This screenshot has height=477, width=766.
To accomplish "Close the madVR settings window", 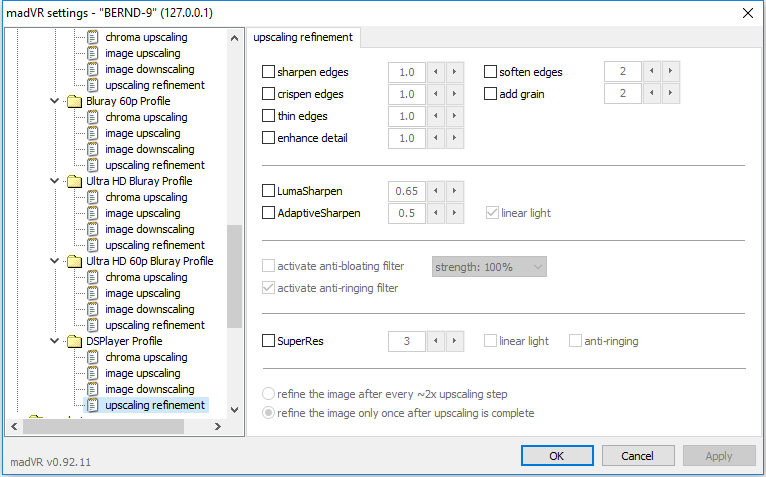I will [x=747, y=13].
